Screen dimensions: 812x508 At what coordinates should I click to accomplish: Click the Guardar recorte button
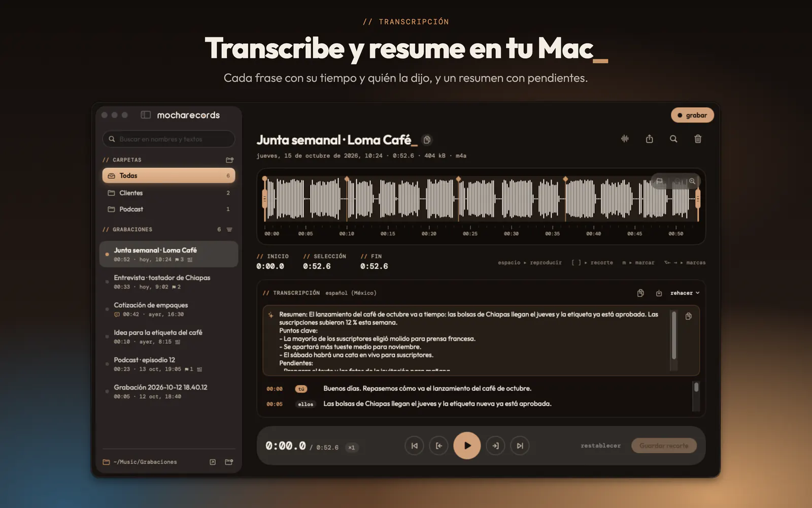664,446
